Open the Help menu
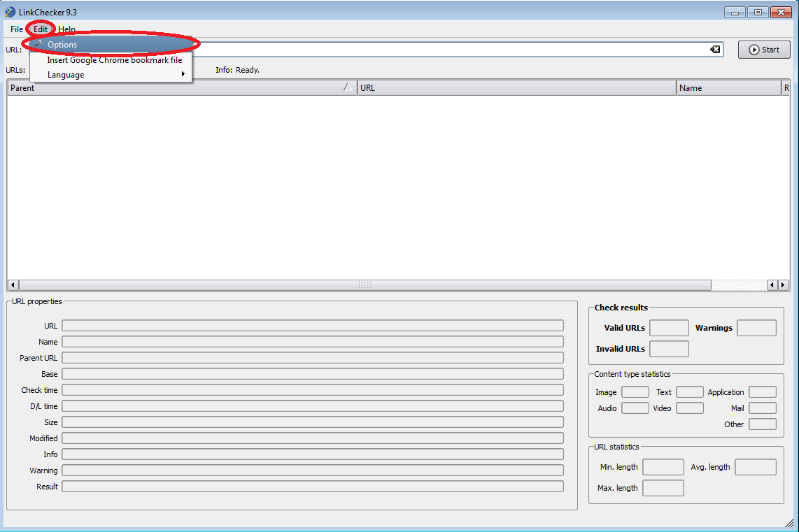The width and height of the screenshot is (799, 532). click(67, 29)
